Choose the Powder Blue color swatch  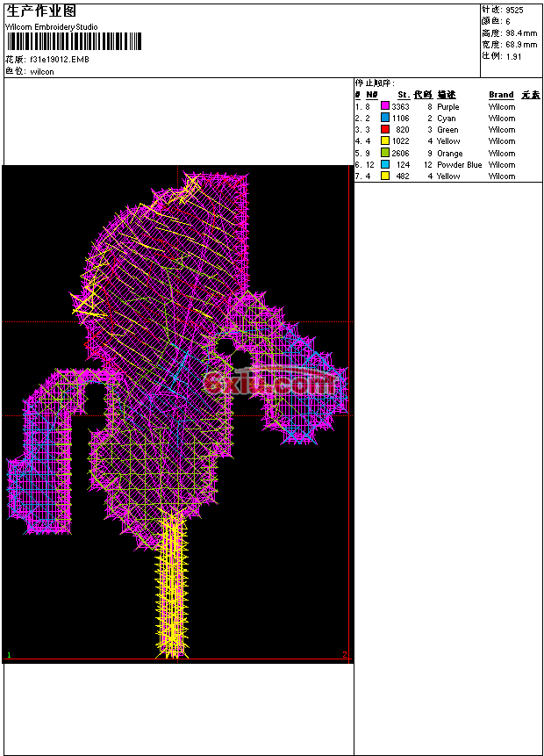click(x=384, y=164)
